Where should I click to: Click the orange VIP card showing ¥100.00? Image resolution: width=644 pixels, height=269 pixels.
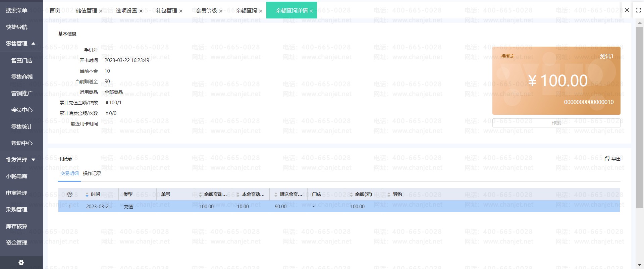pos(556,80)
